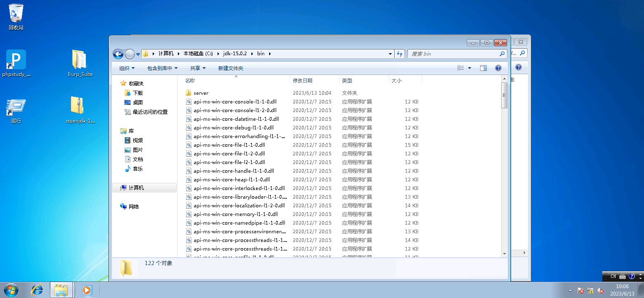This screenshot has width=644, height=298.
Task: Click inside the 搜索 bin search field
Action: pos(453,54)
